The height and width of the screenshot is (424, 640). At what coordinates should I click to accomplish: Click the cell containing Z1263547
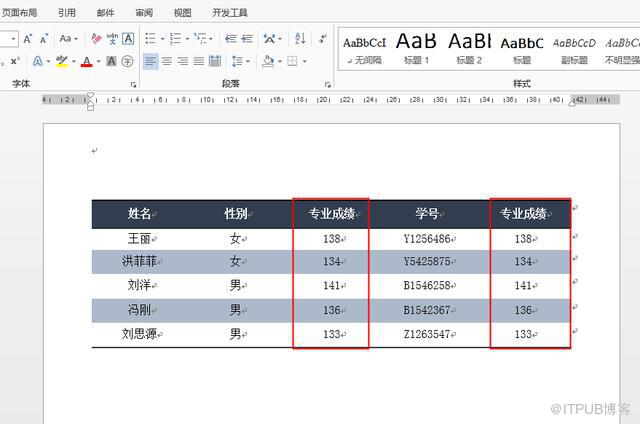[429, 334]
